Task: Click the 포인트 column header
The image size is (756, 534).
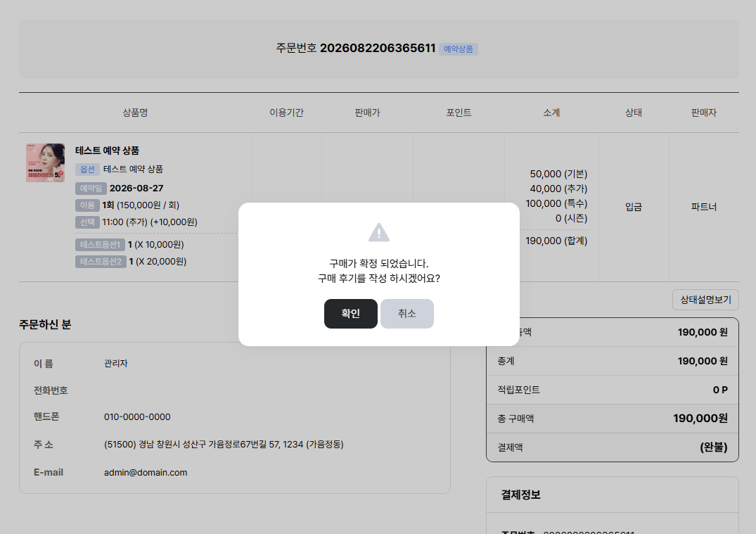Action: 459,113
